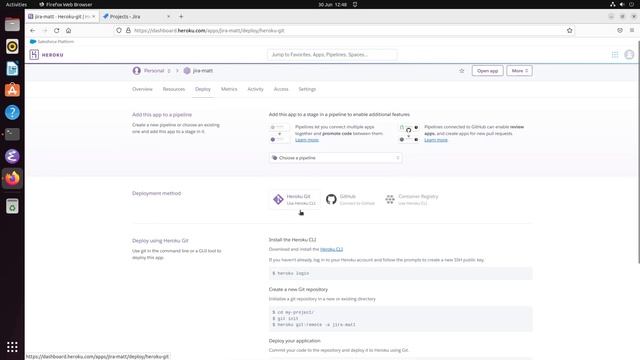Open a new browser tab with plus
Viewport: 640px width, 360px height.
click(x=181, y=16)
